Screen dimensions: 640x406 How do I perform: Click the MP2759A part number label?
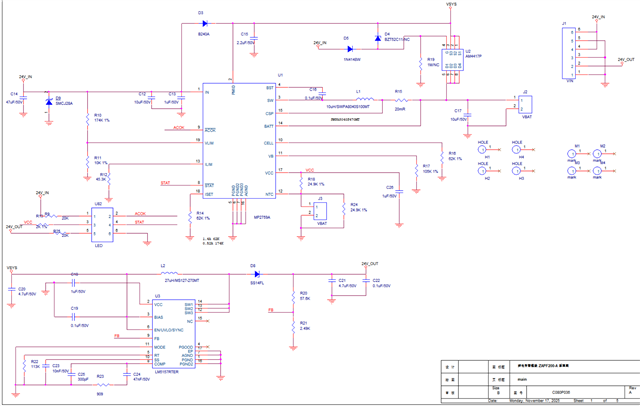262,217
